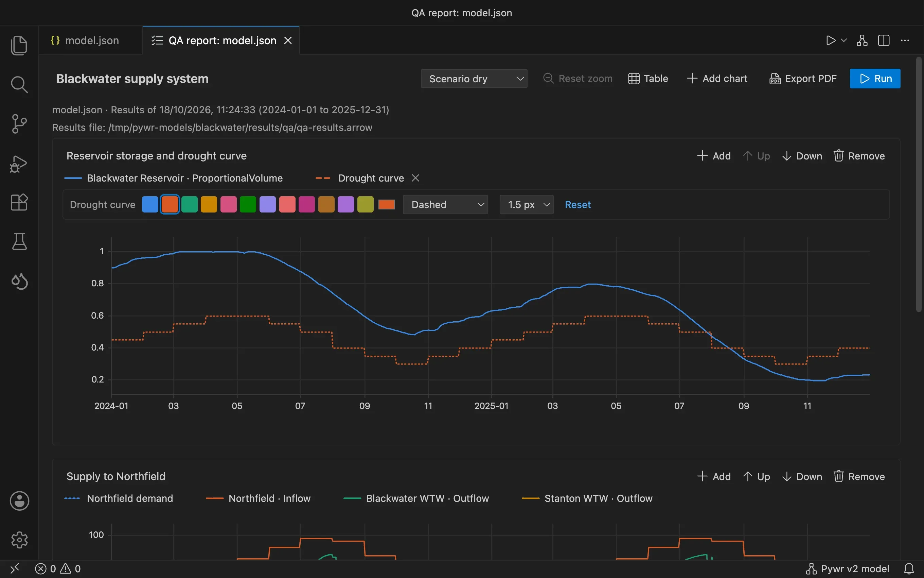
Task: Open Run and Debug in activity bar
Action: click(x=19, y=164)
